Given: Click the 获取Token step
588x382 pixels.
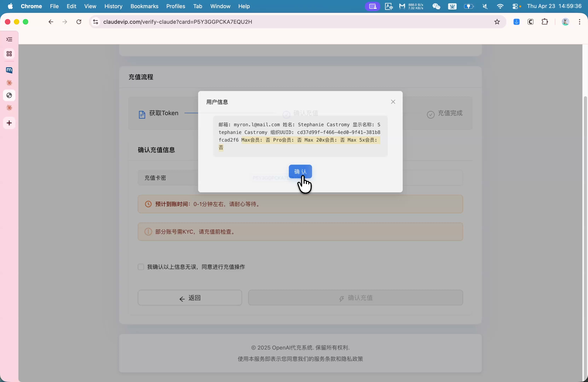Looking at the screenshot, I should point(159,113).
